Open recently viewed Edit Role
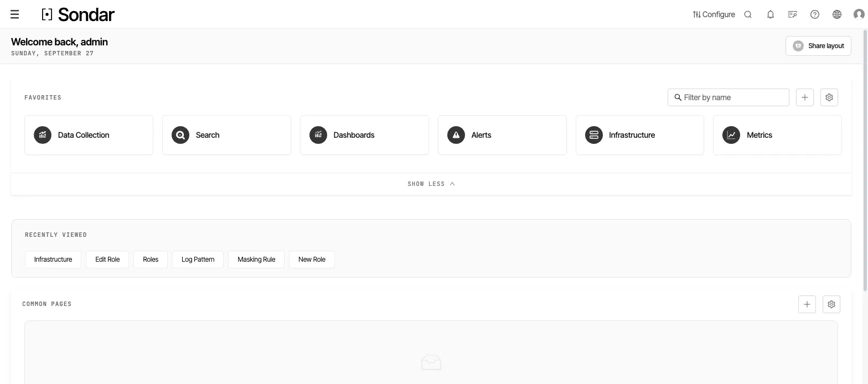This screenshot has width=868, height=384. click(x=107, y=260)
